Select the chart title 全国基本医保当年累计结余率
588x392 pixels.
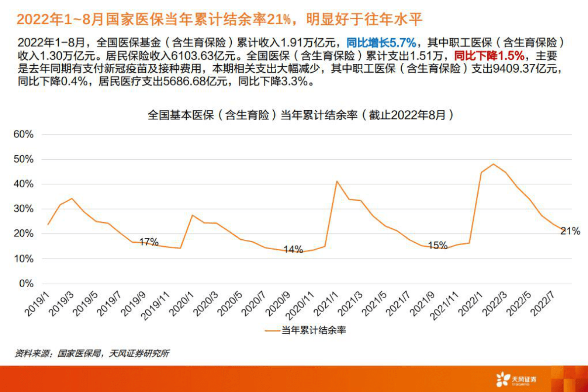(x=301, y=115)
